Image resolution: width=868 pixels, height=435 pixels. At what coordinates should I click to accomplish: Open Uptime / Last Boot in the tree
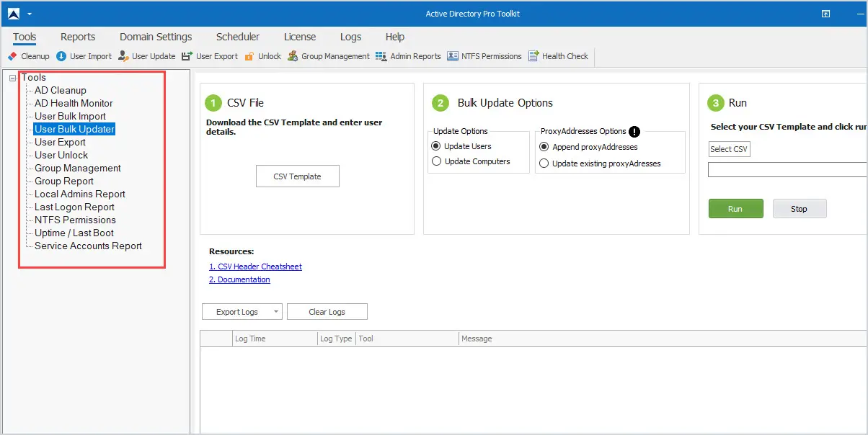tap(74, 233)
